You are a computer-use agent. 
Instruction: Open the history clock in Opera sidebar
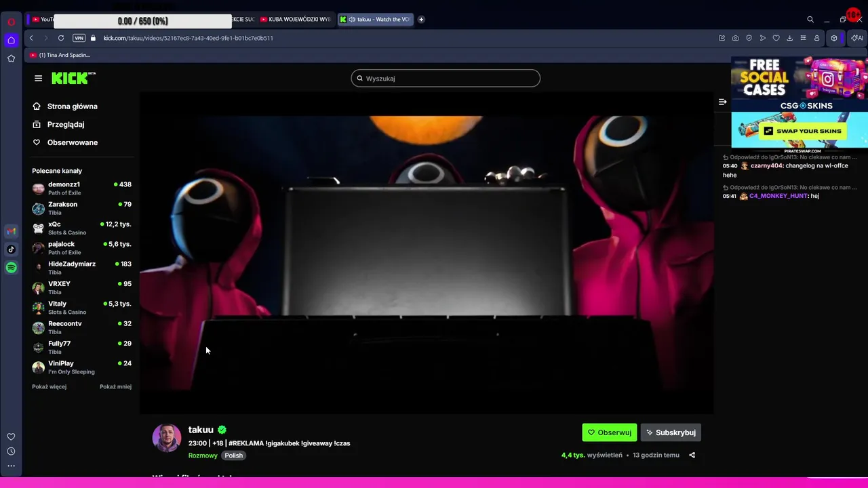pos(11,451)
